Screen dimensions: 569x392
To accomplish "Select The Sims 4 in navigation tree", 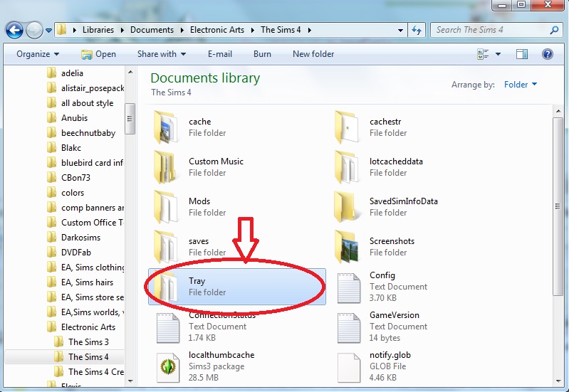I will 88,357.
